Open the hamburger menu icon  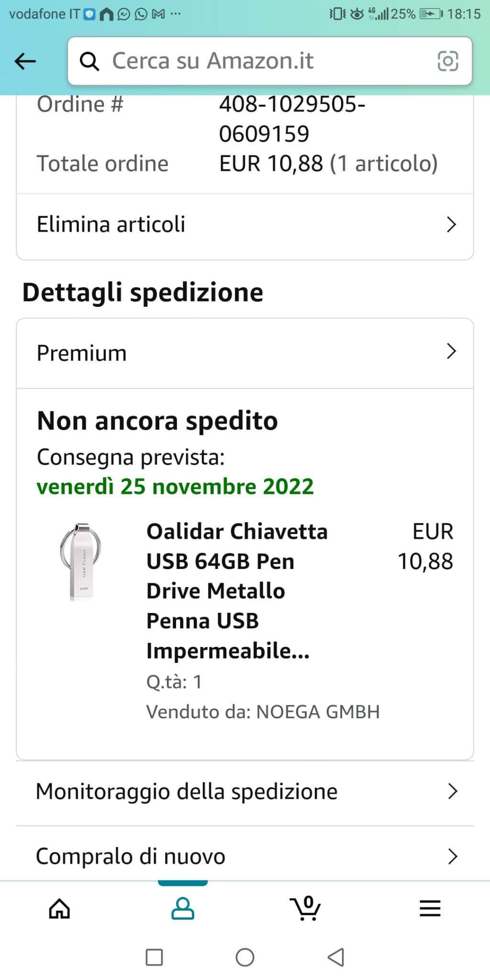(429, 908)
